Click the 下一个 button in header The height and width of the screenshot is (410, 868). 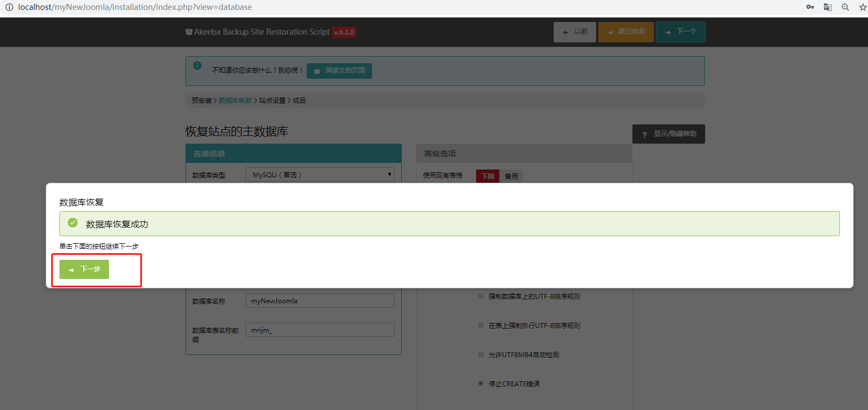(680, 32)
